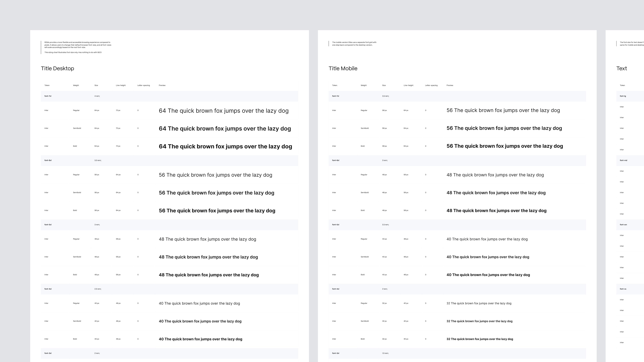644x362 pixels.
Task: Click the Letter-spacing column header in the desktop table
Action: 144,85
